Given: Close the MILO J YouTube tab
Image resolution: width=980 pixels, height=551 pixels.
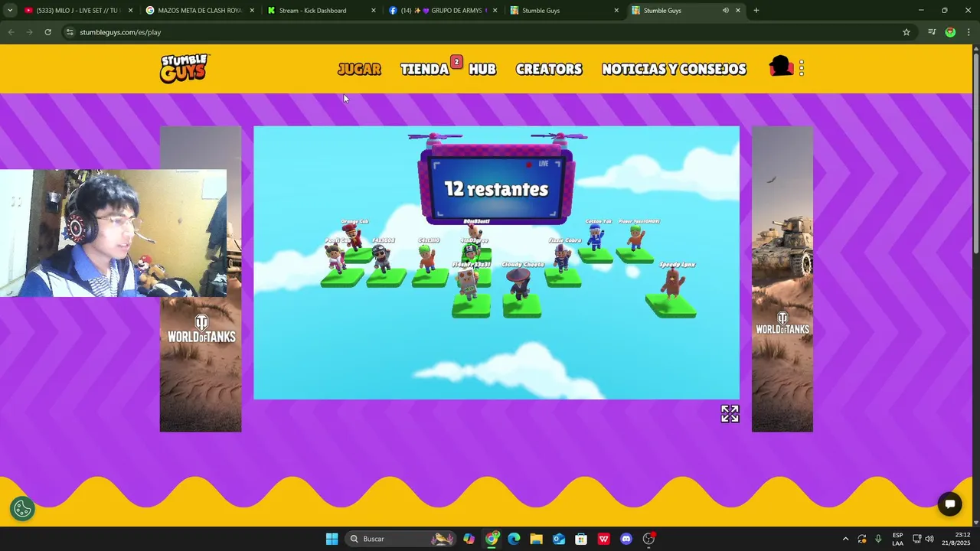Looking at the screenshot, I should click(130, 11).
